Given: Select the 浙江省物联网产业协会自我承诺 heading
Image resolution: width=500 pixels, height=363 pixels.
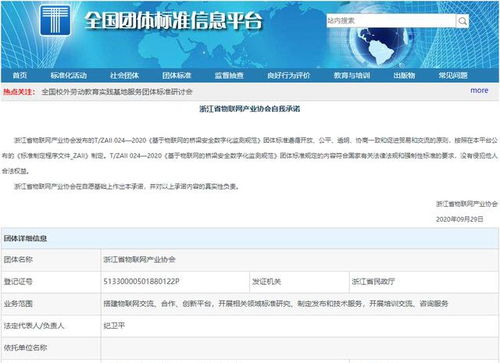Looking at the screenshot, I should click(250, 109).
